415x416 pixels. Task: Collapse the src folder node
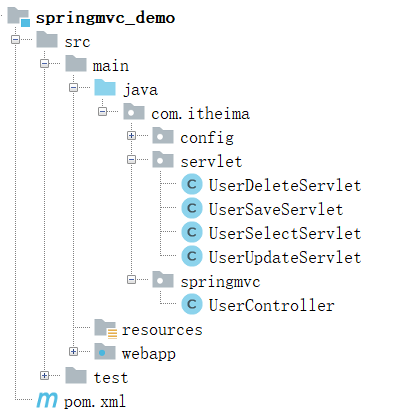coord(15,40)
